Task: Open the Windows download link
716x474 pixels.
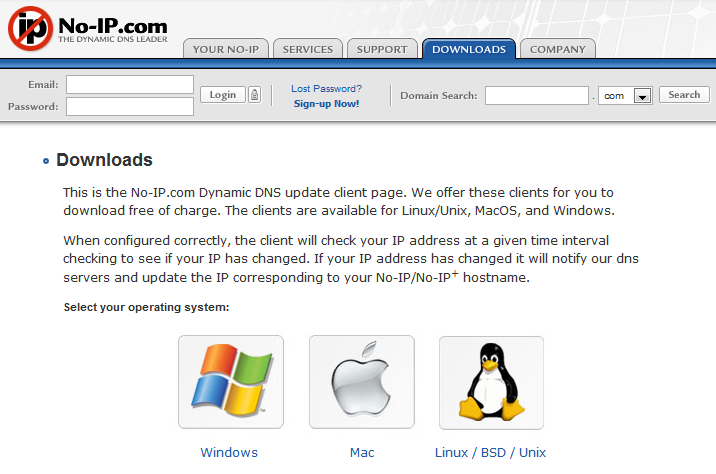Action: (229, 452)
